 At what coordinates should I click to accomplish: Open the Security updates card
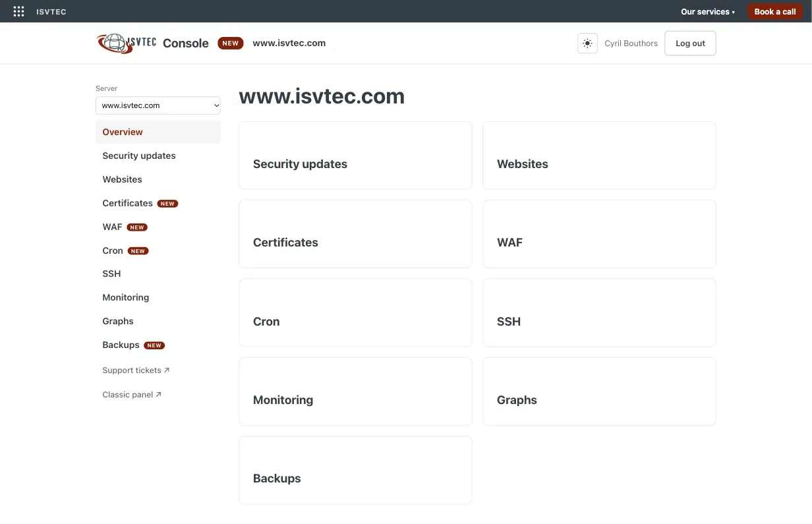tap(355, 156)
